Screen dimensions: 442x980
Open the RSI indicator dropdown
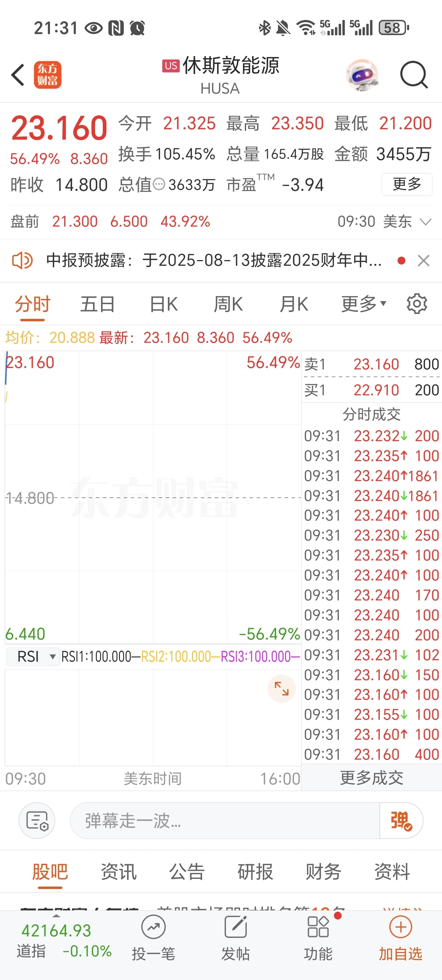(x=33, y=657)
